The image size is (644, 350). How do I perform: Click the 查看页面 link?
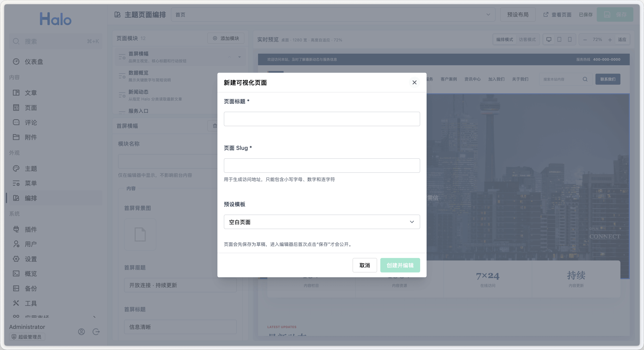558,15
